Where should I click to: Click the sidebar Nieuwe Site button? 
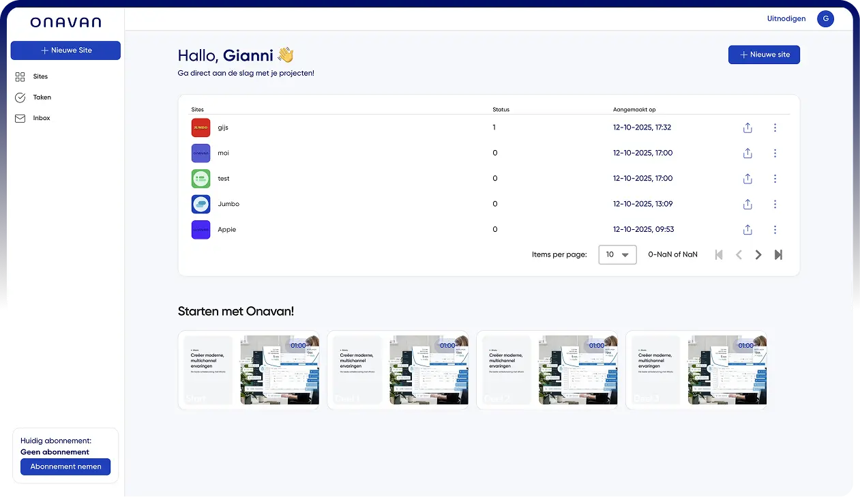pos(65,50)
